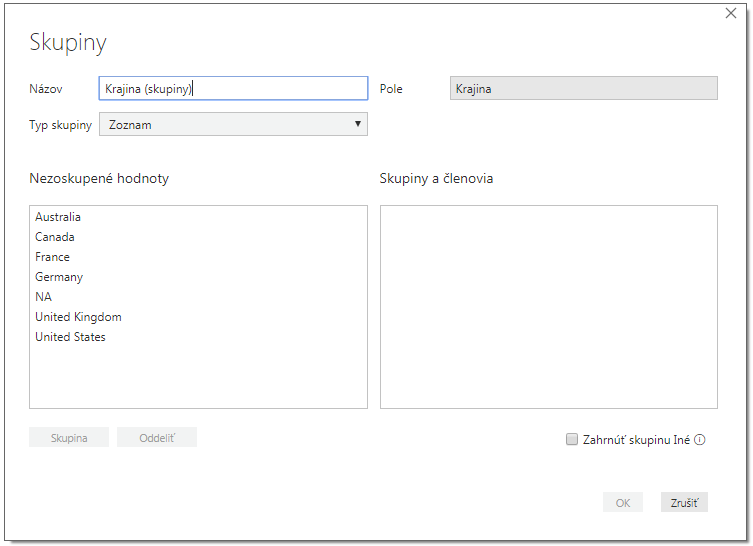Click inside the empty Skupiny a členovia box
The image size is (753, 546).
549,307
